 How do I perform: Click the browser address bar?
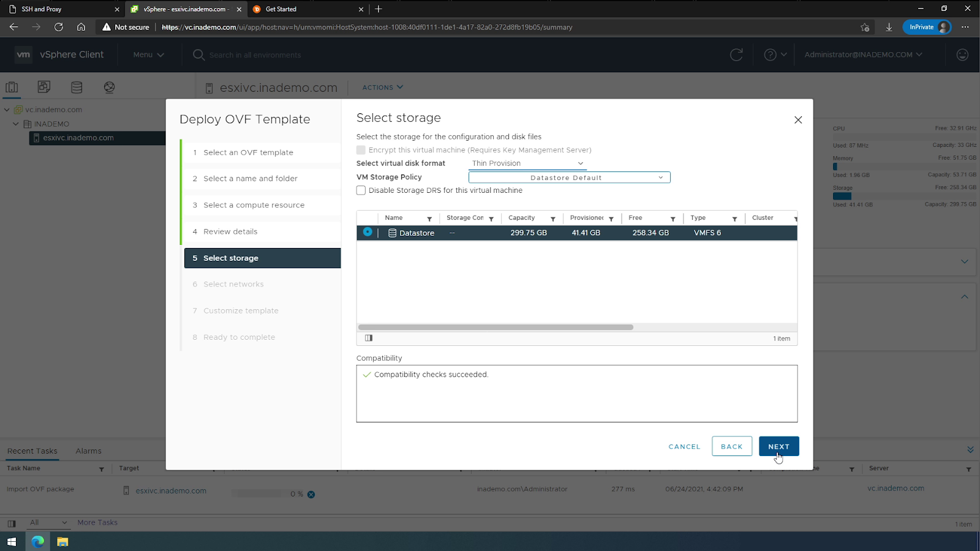[478, 27]
